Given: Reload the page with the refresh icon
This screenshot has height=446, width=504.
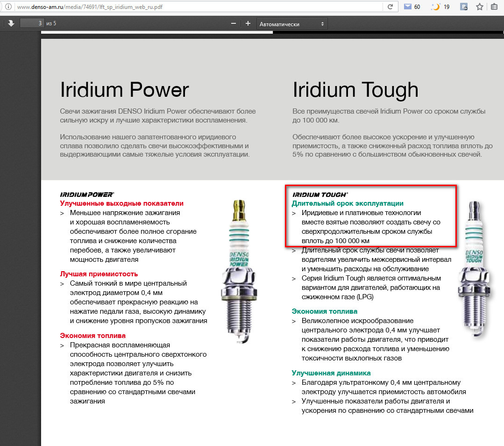Looking at the screenshot, I should click(x=390, y=7).
